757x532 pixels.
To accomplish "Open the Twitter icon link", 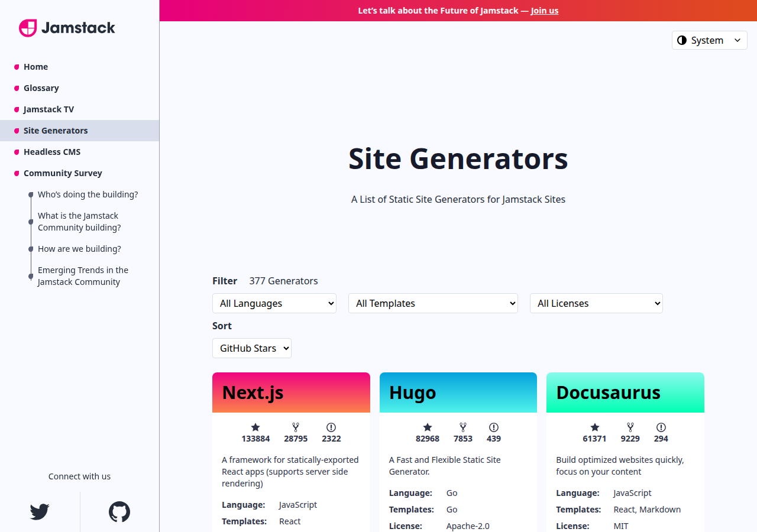I will tap(40, 511).
